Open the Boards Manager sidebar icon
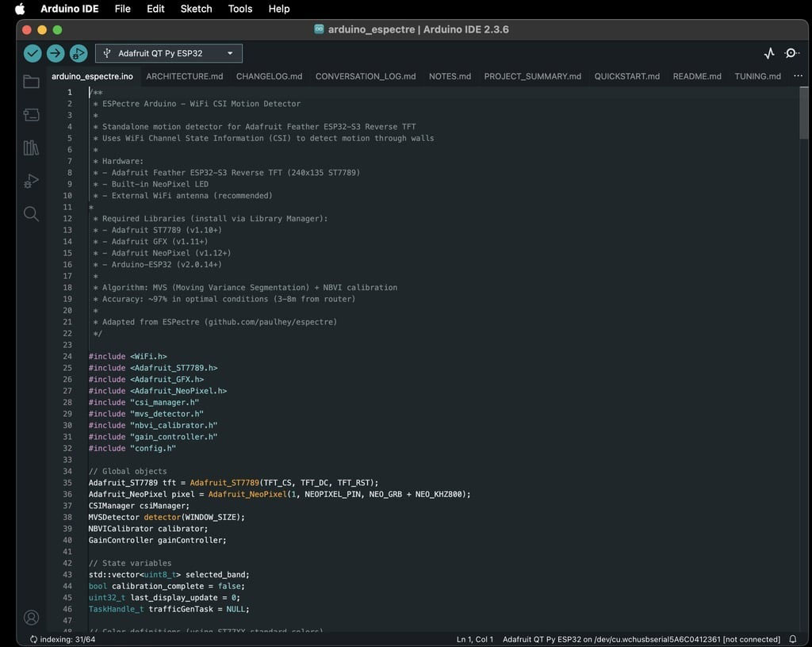The height and width of the screenshot is (647, 812). 31,114
